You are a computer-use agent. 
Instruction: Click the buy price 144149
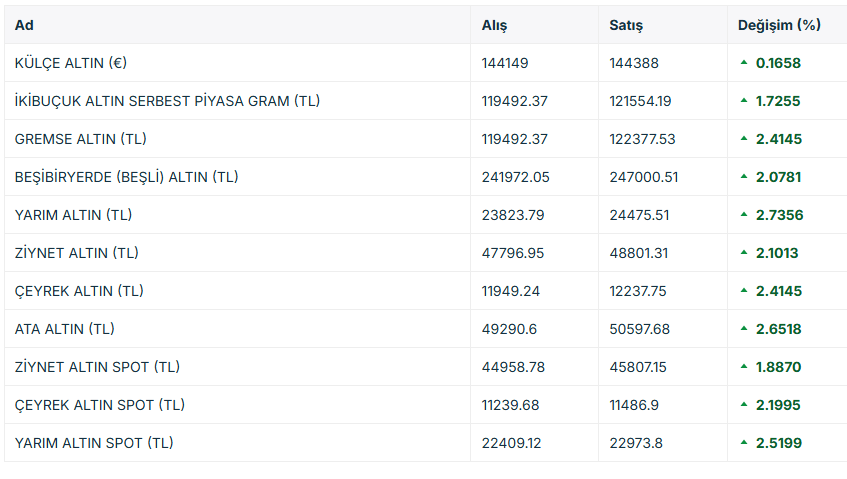click(x=505, y=63)
